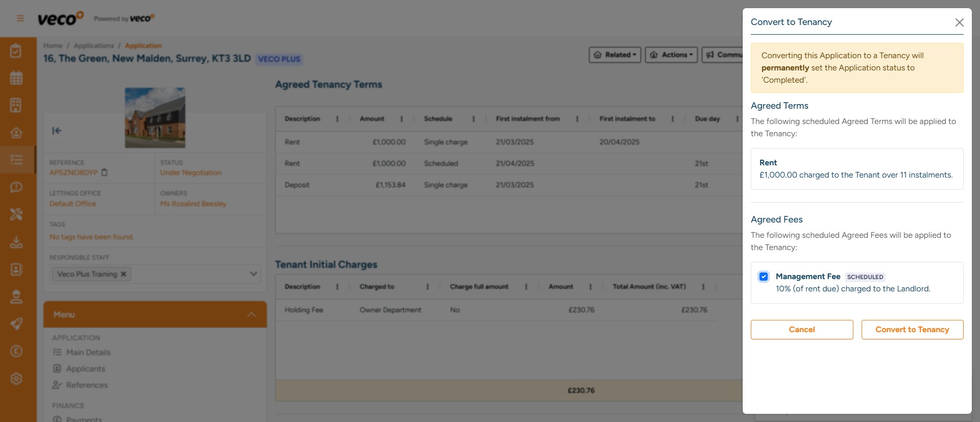This screenshot has height=422, width=980.
Task: Close the Convert to Tenancy dialog
Action: 959,22
